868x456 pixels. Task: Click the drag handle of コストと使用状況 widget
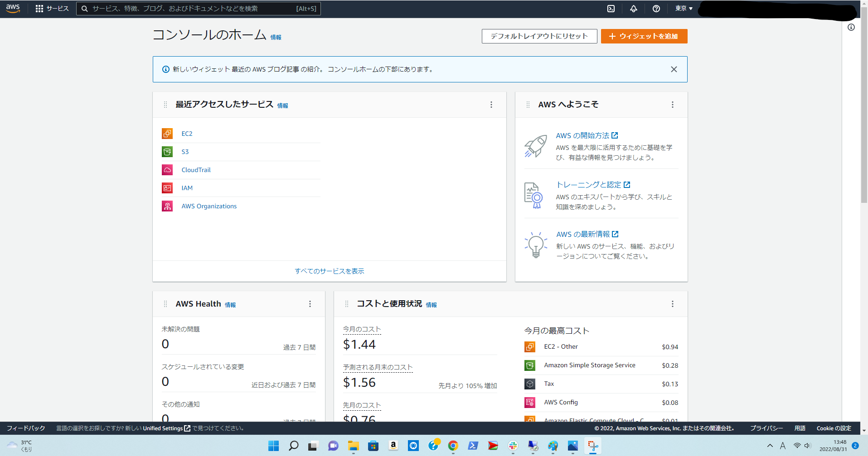pos(347,304)
